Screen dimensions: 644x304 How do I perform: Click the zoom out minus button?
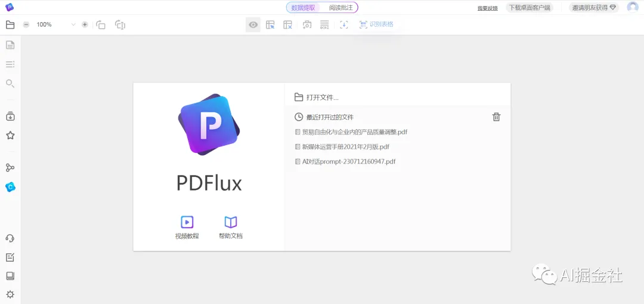click(x=26, y=24)
